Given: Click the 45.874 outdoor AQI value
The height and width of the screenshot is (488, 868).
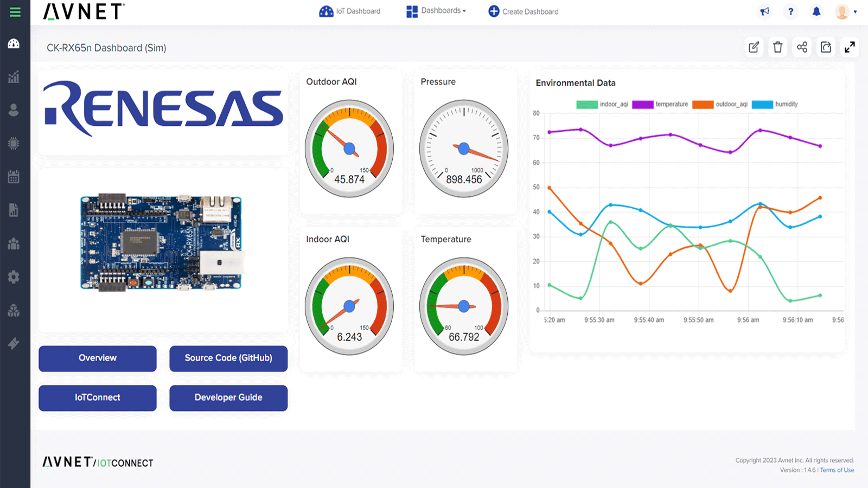Looking at the screenshot, I should point(349,179).
